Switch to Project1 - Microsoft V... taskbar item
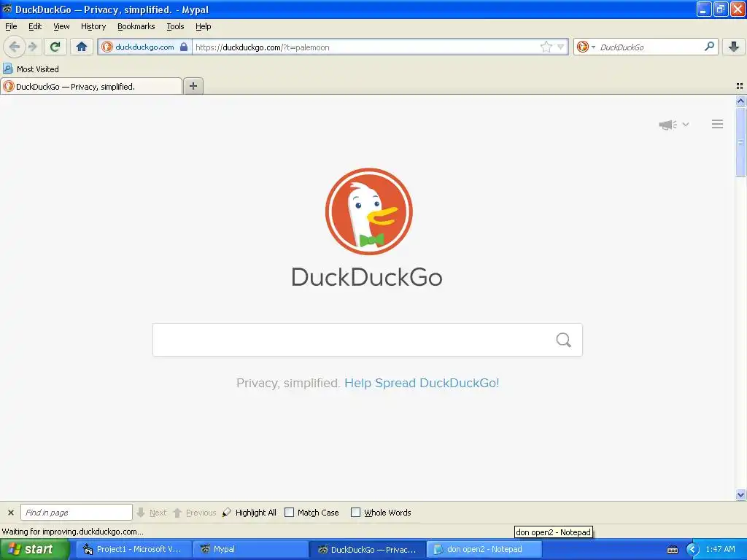Viewport: 747px width, 560px height. pyautogui.click(x=135, y=549)
